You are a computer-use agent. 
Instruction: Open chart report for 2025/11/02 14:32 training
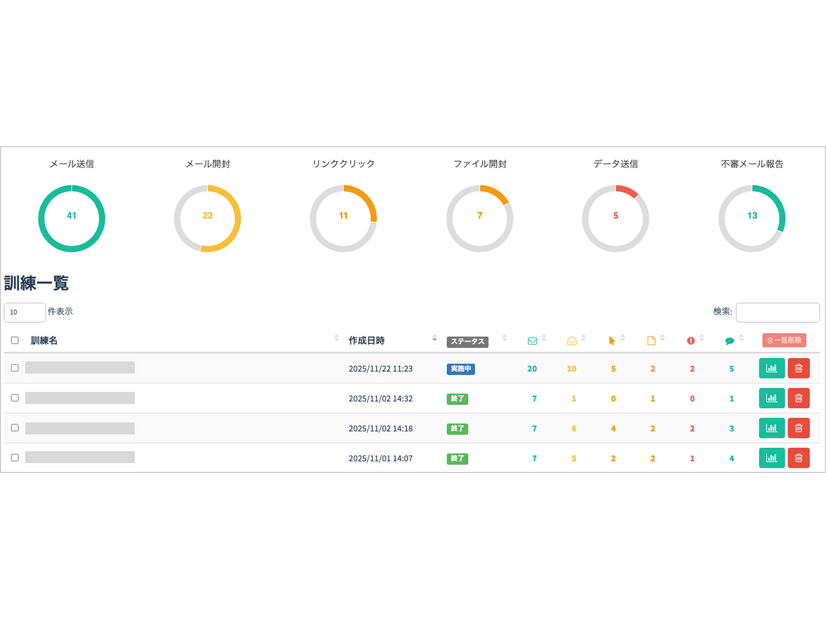(x=771, y=398)
